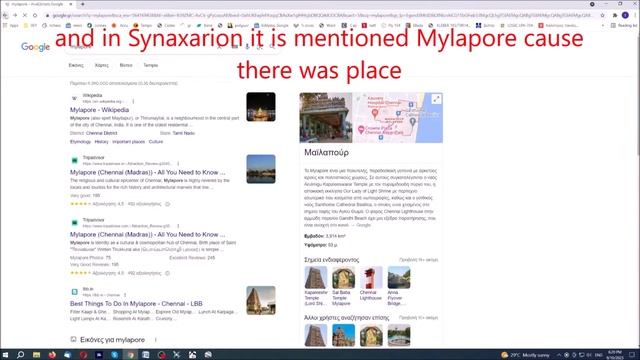Open the Mylapore - Wikipedia result
Viewport: 640px width, 360px height.
click(x=99, y=110)
